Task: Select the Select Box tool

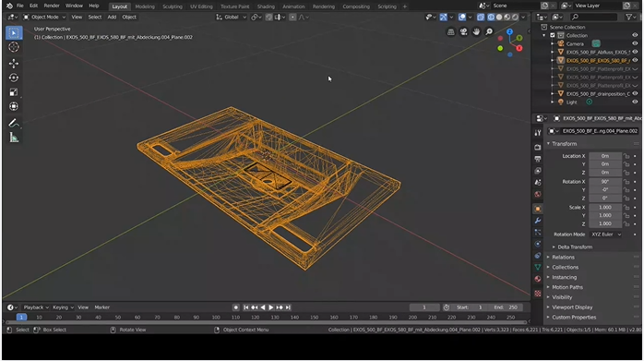Action: point(14,33)
